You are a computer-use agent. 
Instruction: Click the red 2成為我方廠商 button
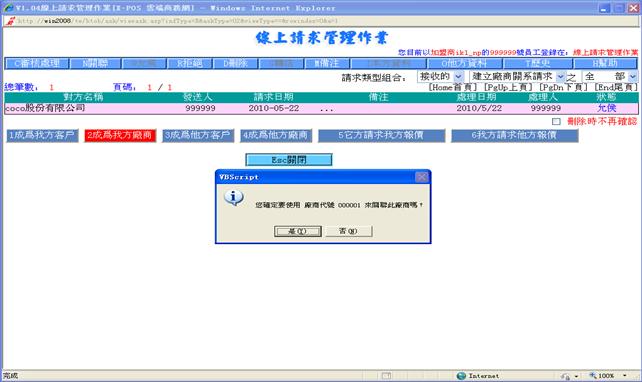pyautogui.click(x=120, y=136)
